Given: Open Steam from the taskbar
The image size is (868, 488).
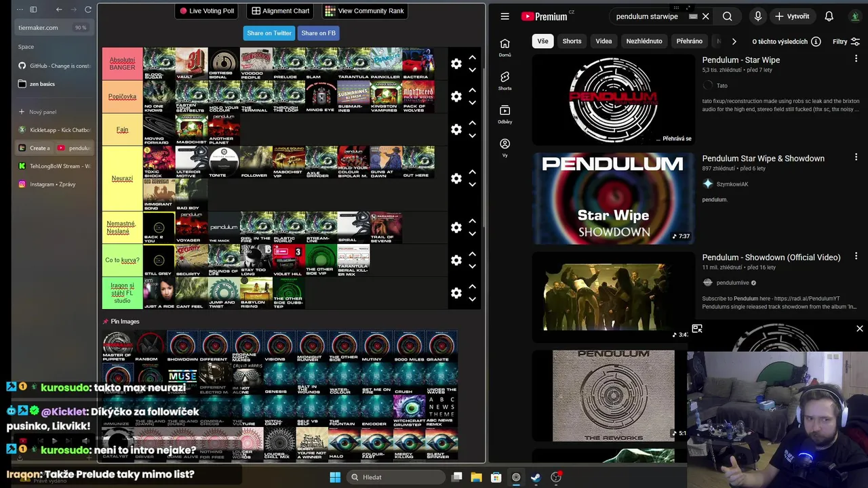Looking at the screenshot, I should [536, 477].
